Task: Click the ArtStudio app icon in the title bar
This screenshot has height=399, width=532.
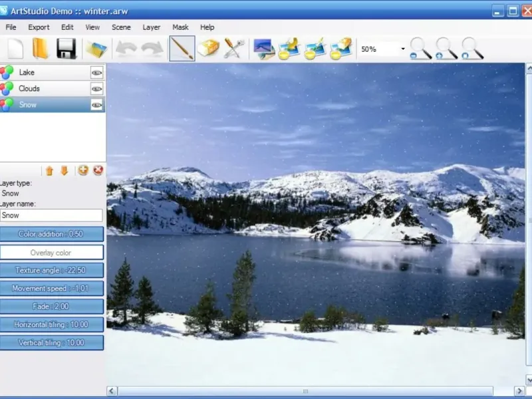Action: click(3, 11)
